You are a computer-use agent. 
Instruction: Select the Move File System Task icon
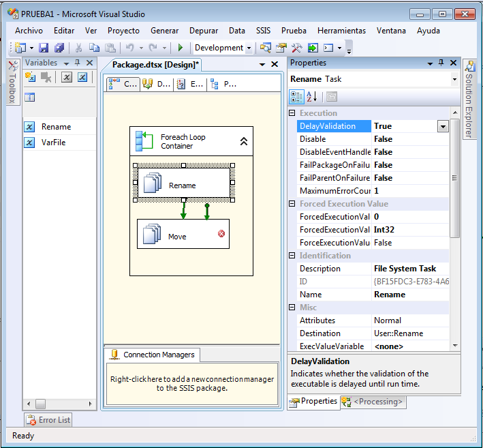[152, 234]
